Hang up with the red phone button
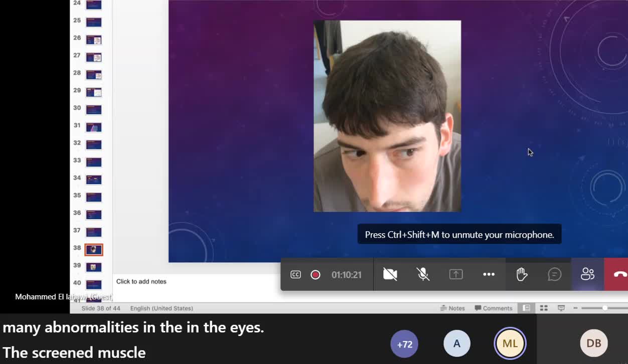 click(620, 274)
